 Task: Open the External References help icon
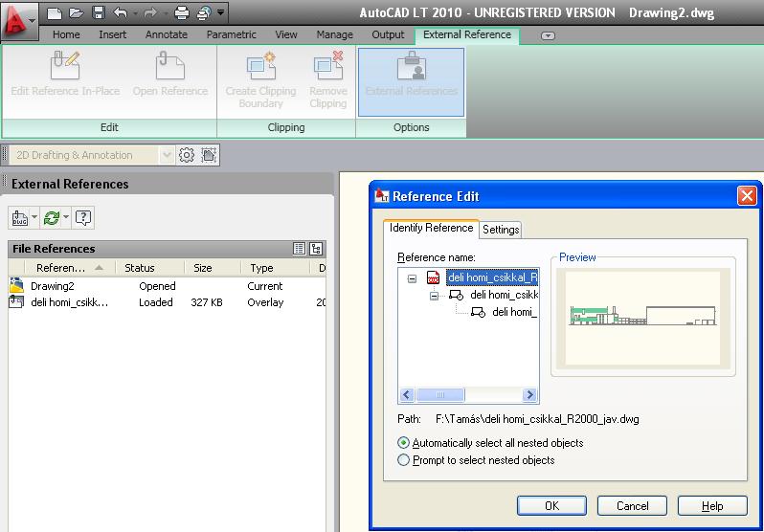tap(83, 218)
